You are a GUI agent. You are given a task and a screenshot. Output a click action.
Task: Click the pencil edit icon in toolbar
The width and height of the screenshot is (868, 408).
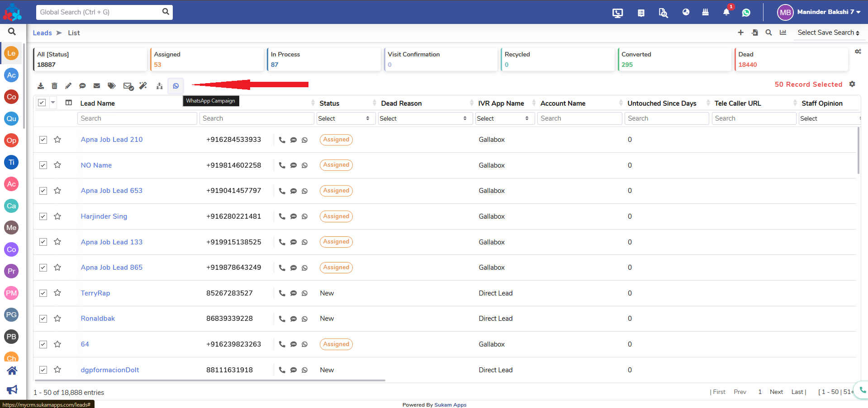coord(68,86)
